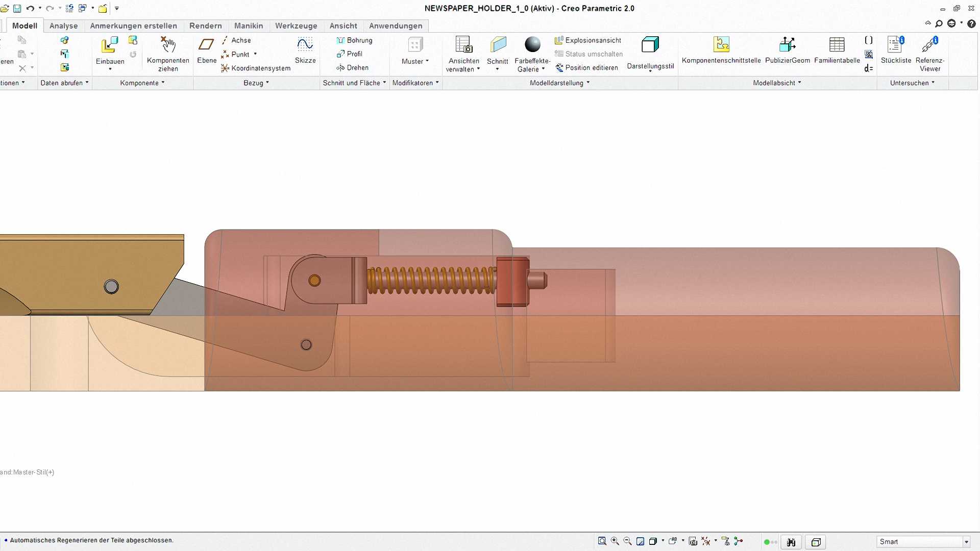Open the Help question mark icon

point(971,23)
